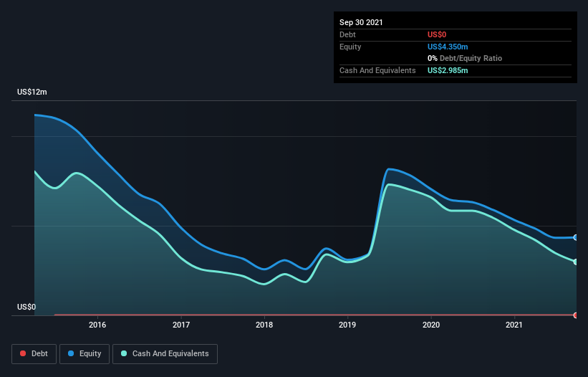Click the red Debt endpoint marker
This screenshot has width=588, height=377.
(576, 315)
